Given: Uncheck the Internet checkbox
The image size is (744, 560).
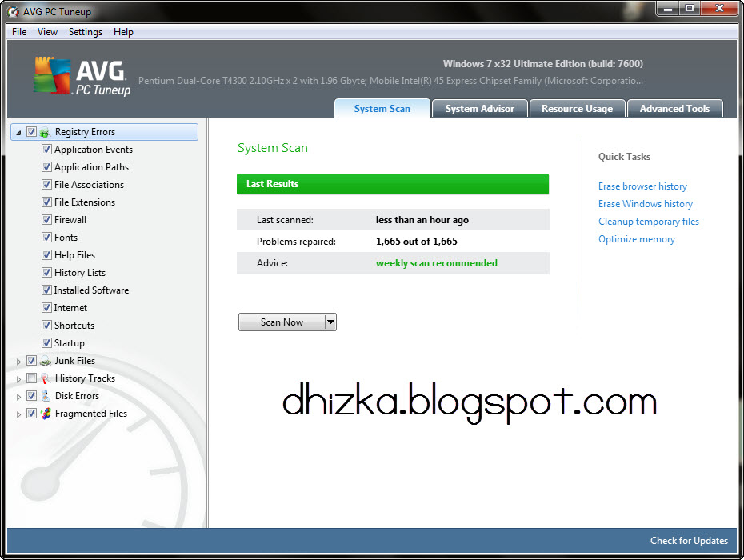Looking at the screenshot, I should [46, 307].
